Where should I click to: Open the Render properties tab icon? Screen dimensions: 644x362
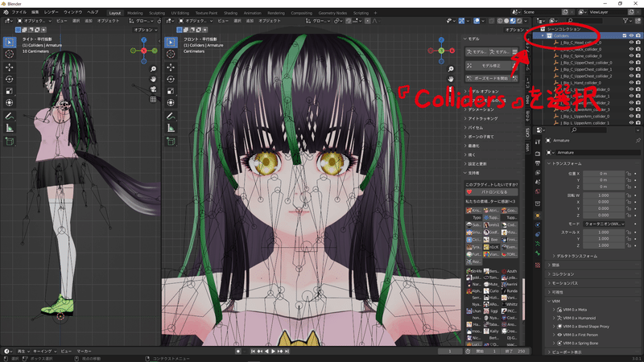coord(538,154)
